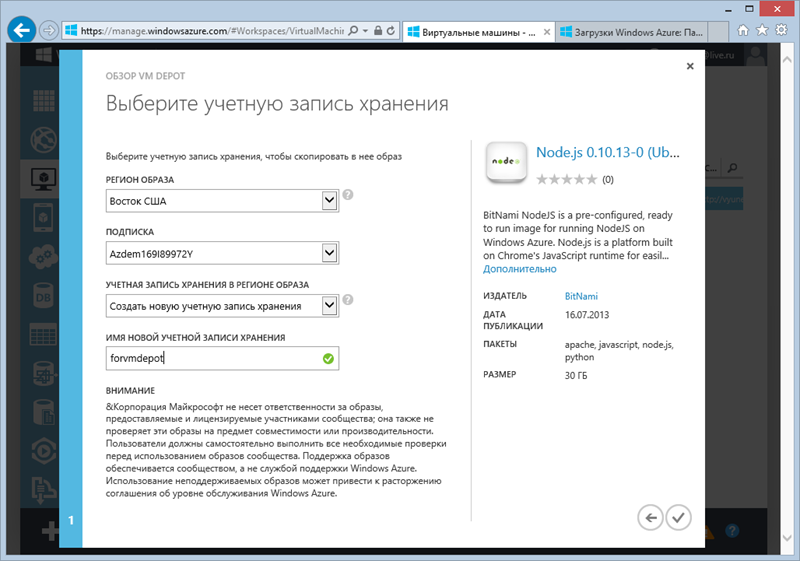This screenshot has width=800, height=561.
Task: Click the checkmark confirm button in dialog
Action: [678, 518]
